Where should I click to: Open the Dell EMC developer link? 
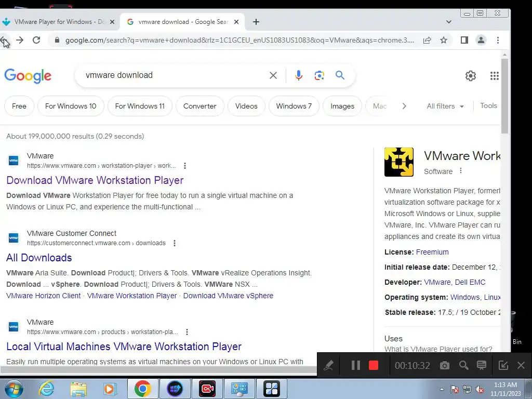[470, 282]
